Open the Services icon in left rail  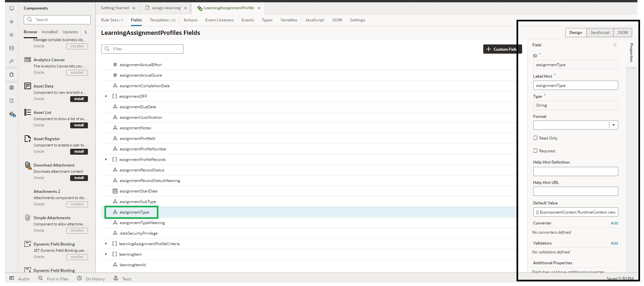[x=12, y=35]
